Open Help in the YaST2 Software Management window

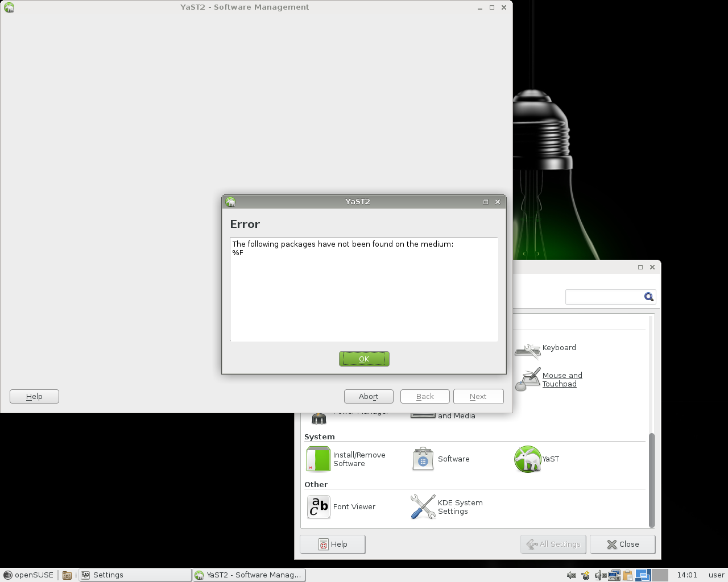(x=34, y=396)
